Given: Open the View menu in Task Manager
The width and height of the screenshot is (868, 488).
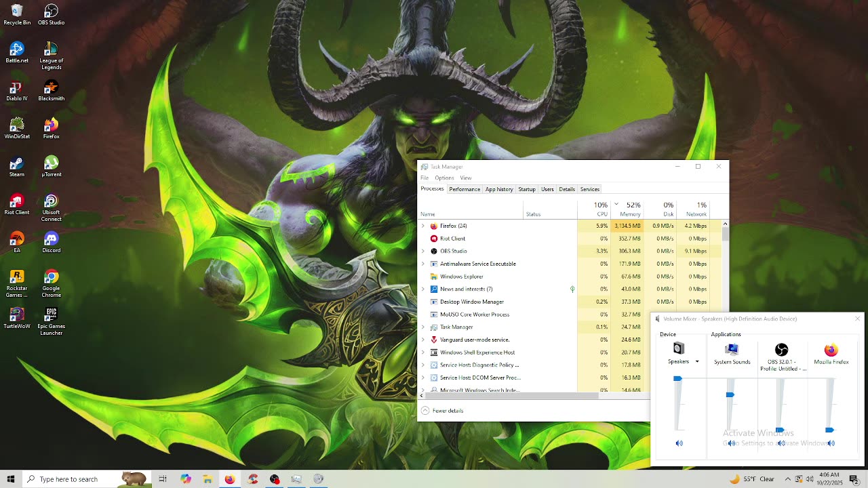Looking at the screenshot, I should coord(466,178).
